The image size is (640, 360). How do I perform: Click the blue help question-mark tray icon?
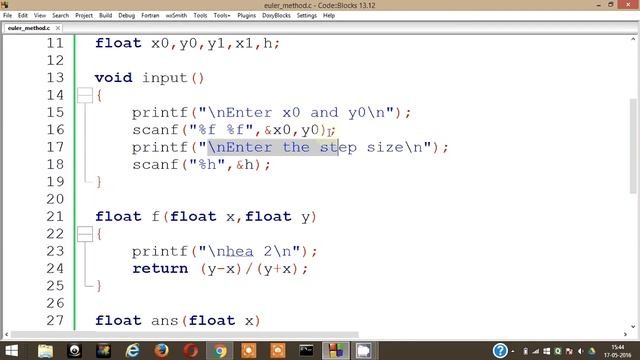click(x=500, y=351)
